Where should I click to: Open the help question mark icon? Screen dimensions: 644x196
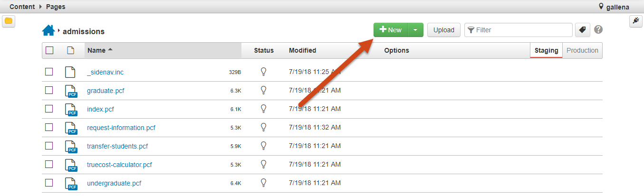tap(598, 30)
